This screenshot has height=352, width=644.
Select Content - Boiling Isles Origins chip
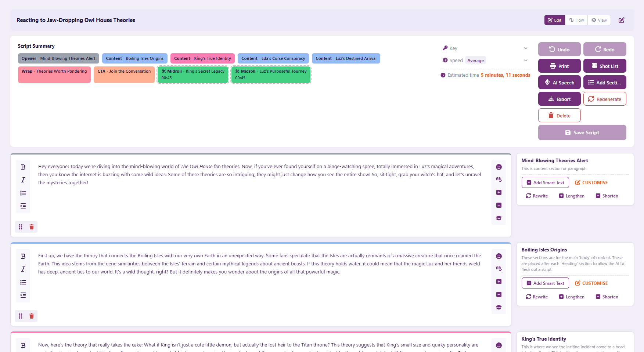(x=135, y=58)
